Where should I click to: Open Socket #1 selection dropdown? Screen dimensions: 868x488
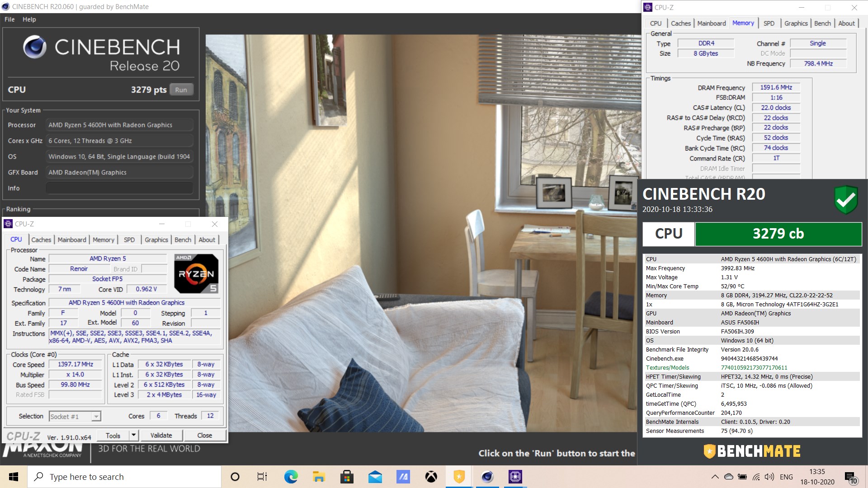point(75,416)
